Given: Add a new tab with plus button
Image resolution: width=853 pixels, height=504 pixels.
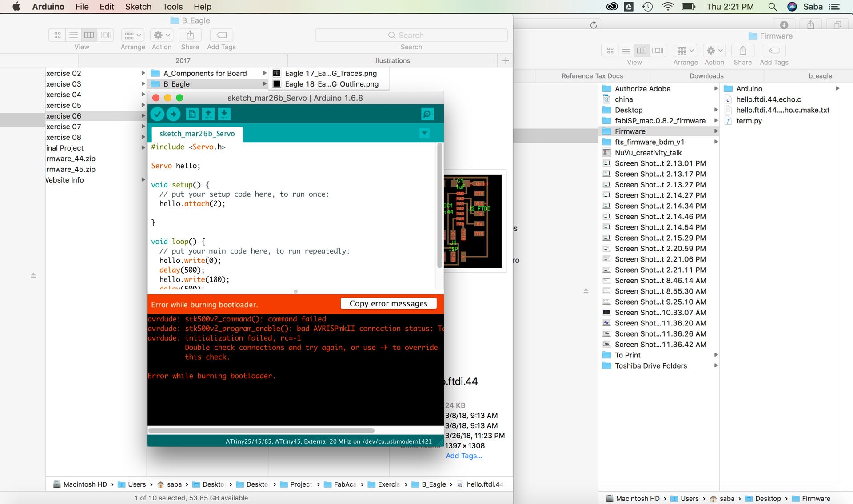Looking at the screenshot, I should click(505, 61).
